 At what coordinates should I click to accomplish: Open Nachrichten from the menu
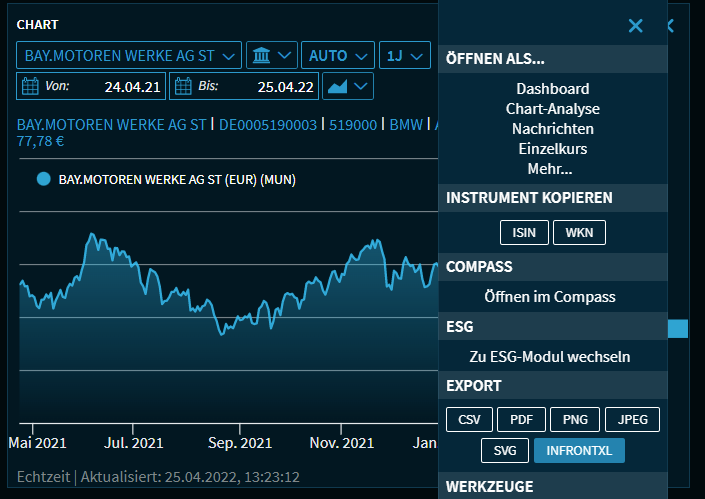[552, 129]
